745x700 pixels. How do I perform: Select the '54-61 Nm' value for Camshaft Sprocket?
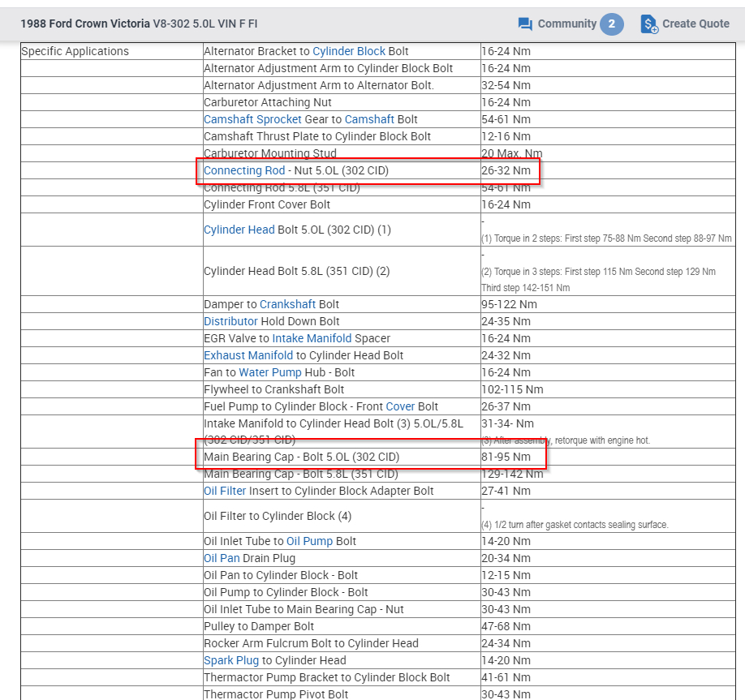506,119
